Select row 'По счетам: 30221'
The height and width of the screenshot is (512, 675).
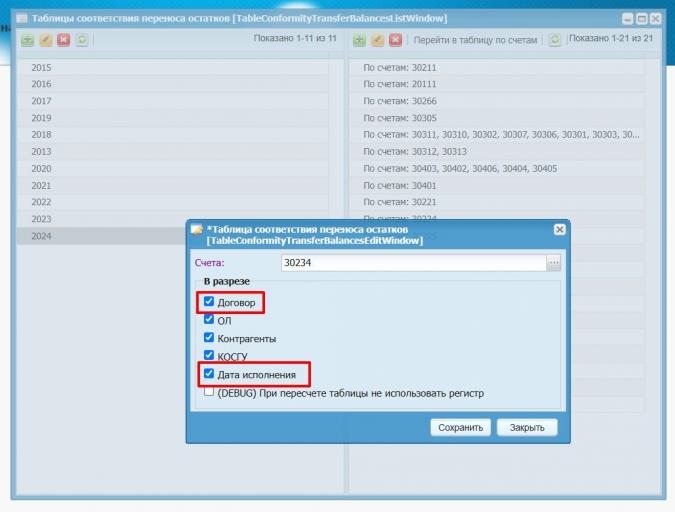point(497,202)
